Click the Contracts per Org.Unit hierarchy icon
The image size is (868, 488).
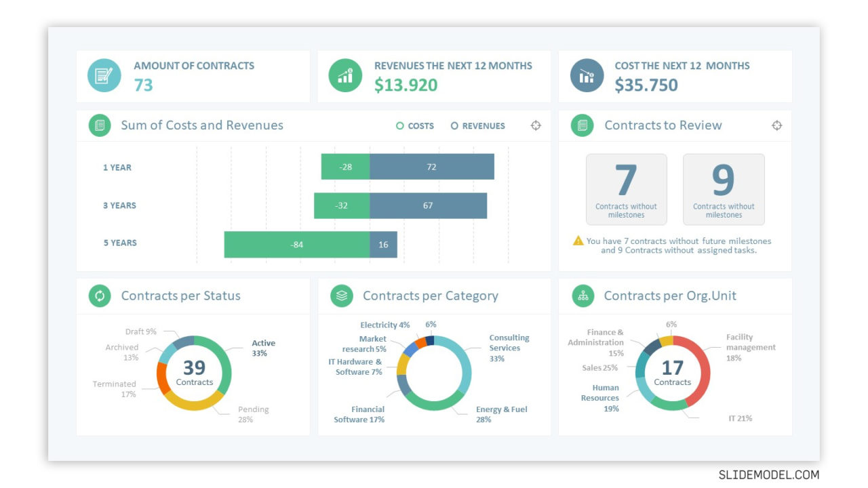583,296
